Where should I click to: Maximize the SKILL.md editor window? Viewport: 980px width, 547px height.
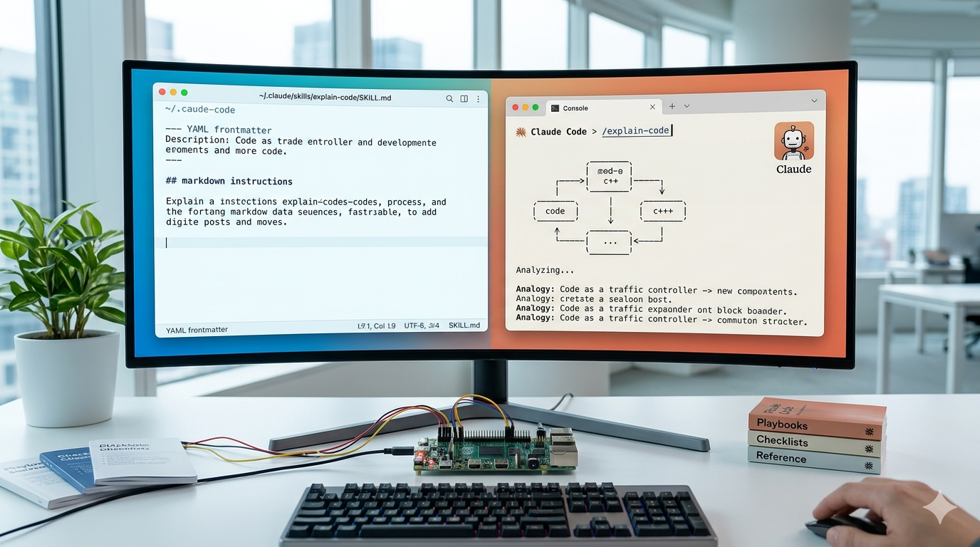click(x=184, y=93)
